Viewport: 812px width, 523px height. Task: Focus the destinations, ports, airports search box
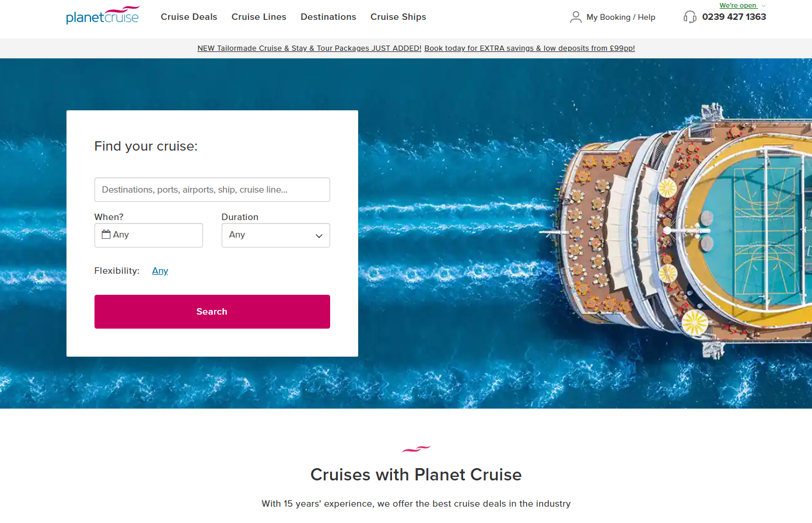[x=212, y=190]
